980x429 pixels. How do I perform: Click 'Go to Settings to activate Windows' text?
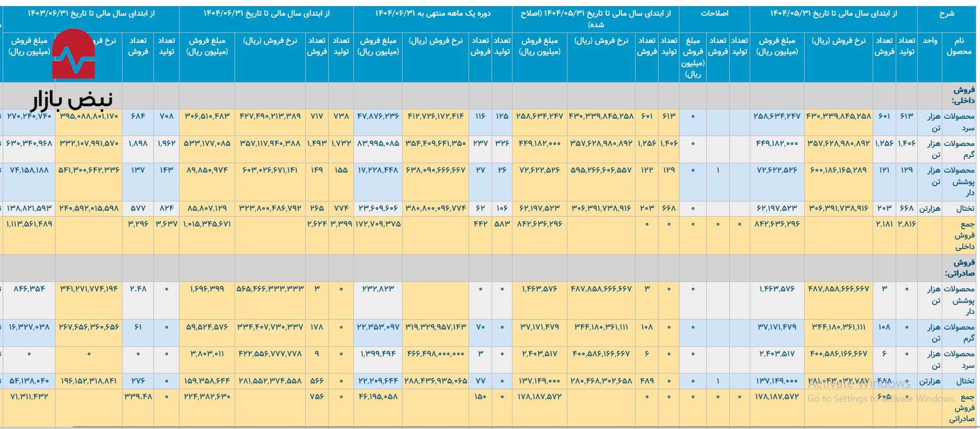(882, 399)
